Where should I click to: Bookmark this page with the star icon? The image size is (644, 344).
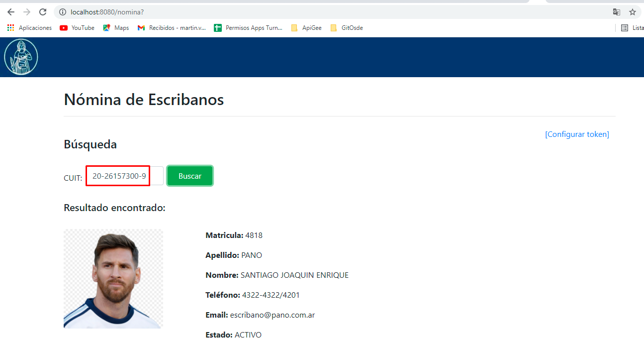coord(632,11)
